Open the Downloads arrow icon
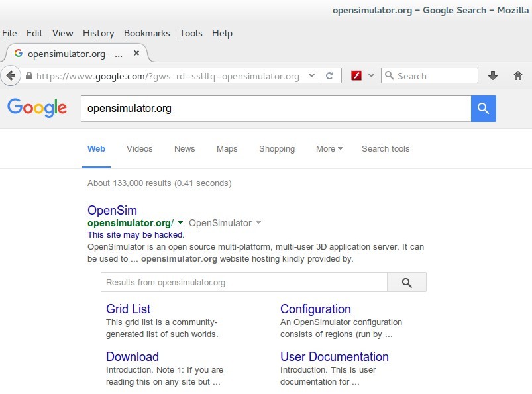The width and height of the screenshot is (532, 394). 493,75
